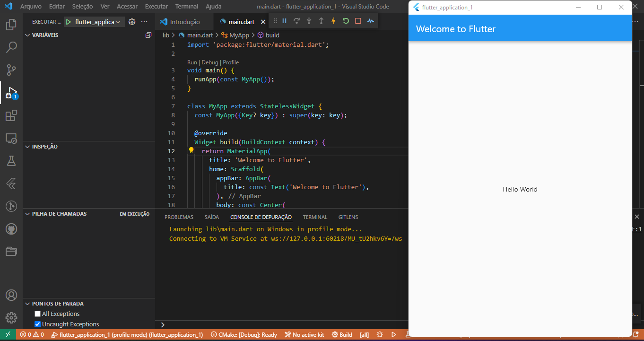Open the Explorer view in activity bar
The width and height of the screenshot is (644, 341).
click(11, 25)
